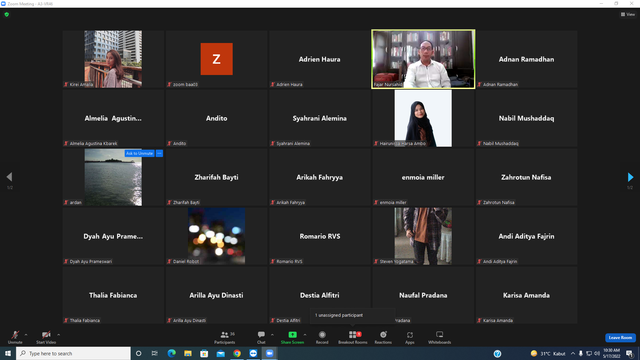Image resolution: width=640 pixels, height=360 pixels.
Task: Select Kirei Amalia's photo tile
Action: pos(113,59)
